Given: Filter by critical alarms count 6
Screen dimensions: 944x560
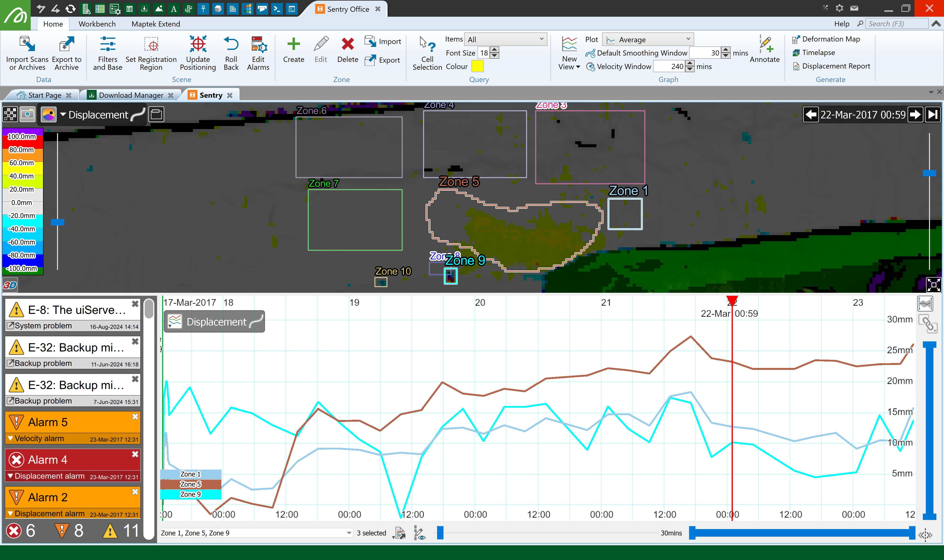Looking at the screenshot, I should tap(21, 531).
